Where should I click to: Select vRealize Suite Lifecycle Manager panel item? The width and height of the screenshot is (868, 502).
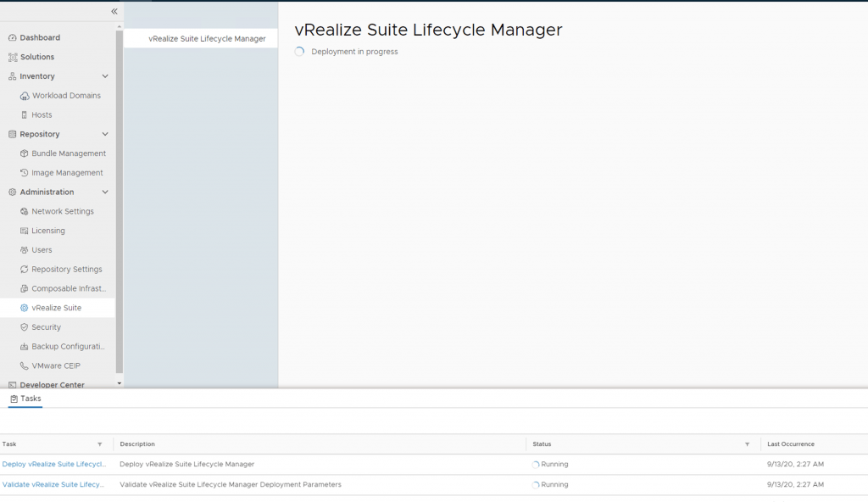207,39
